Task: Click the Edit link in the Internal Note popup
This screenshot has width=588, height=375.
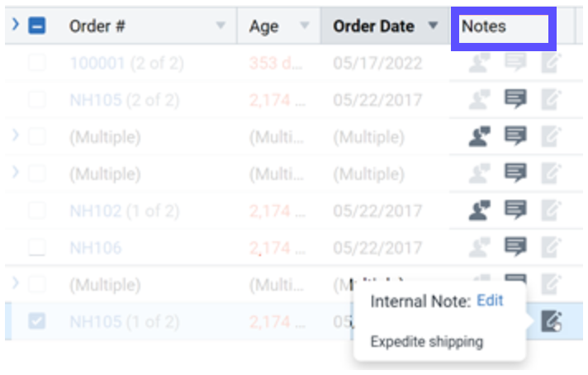Action: 490,300
